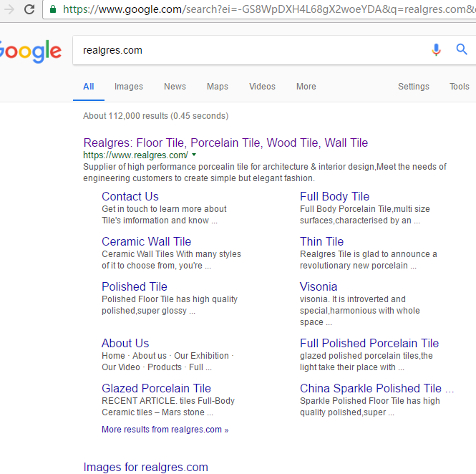This screenshot has width=476, height=474.
Task: Open the Contact Us sitelink
Action: [x=130, y=196]
